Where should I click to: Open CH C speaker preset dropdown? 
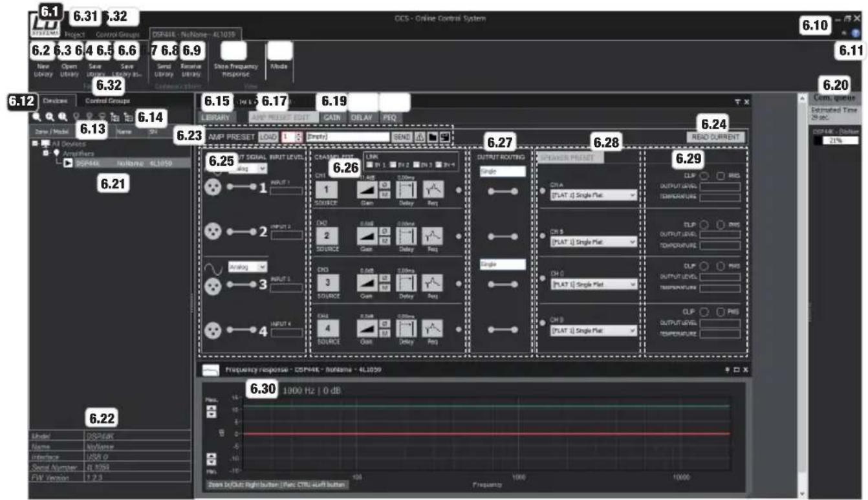click(593, 284)
